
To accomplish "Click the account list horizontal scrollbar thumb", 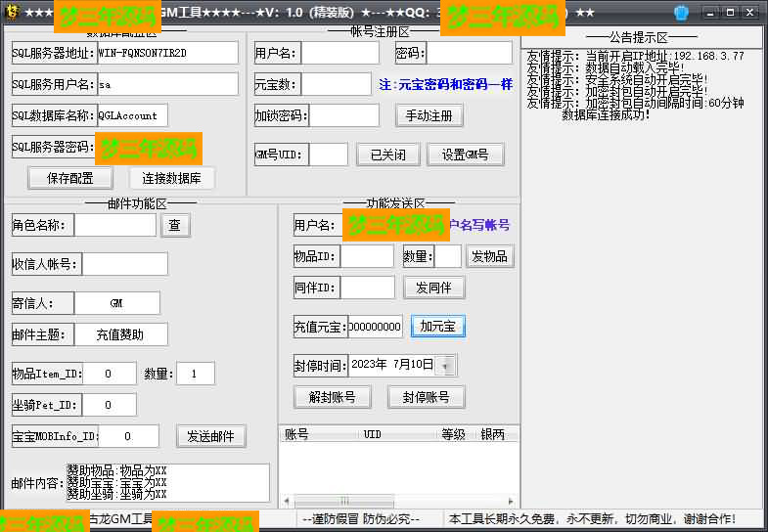I will click(344, 501).
